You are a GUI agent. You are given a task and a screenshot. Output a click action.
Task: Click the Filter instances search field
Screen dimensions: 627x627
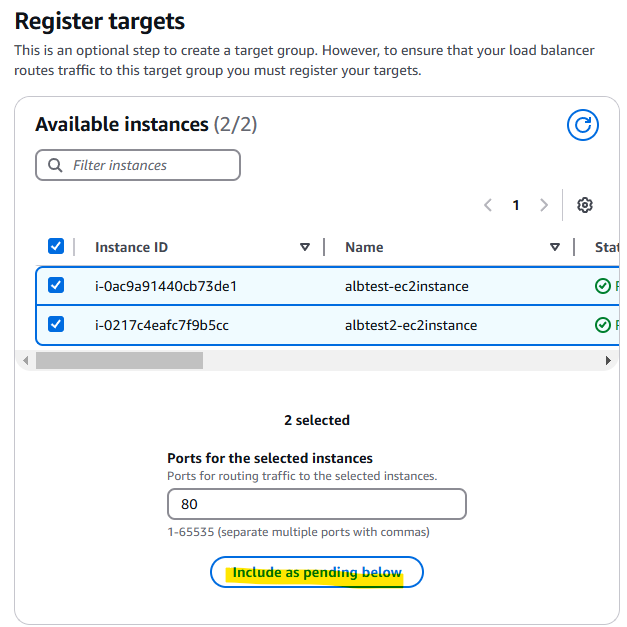138,165
